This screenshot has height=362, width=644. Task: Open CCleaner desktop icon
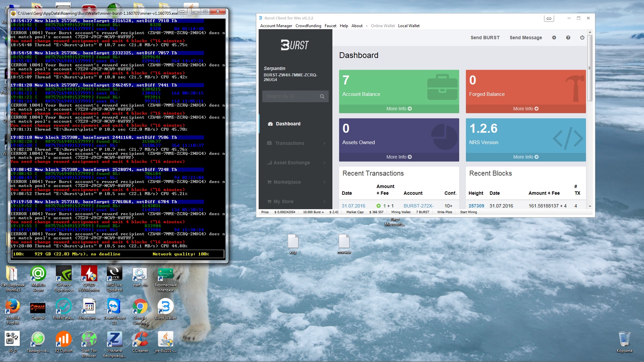tap(140, 342)
